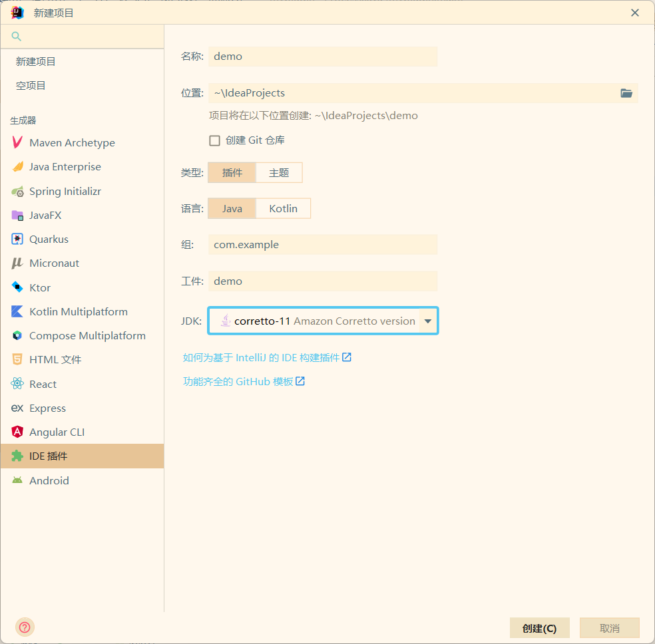Close the 新建项目 dialog
655x644 pixels.
(x=635, y=13)
